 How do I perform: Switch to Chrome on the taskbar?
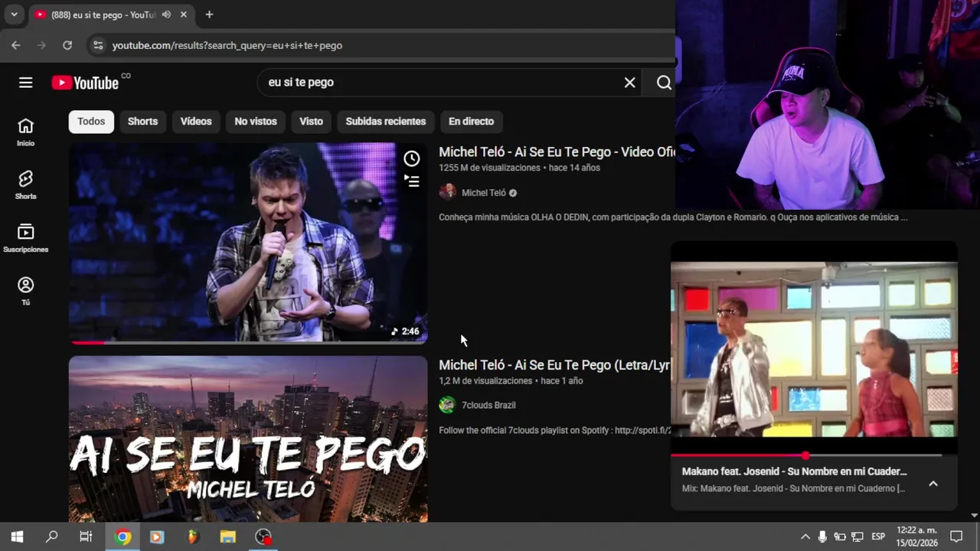(x=122, y=536)
